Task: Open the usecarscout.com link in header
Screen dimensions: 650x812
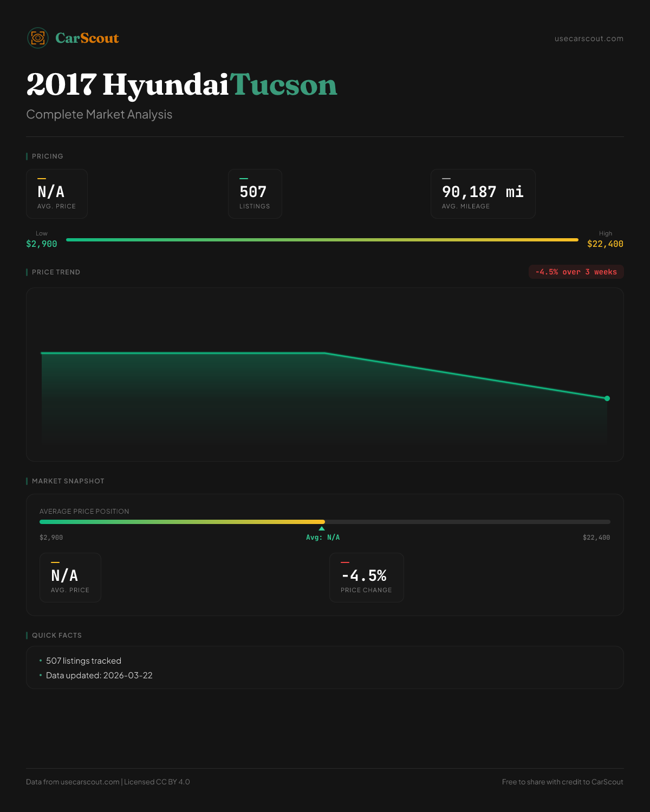Action: click(589, 38)
